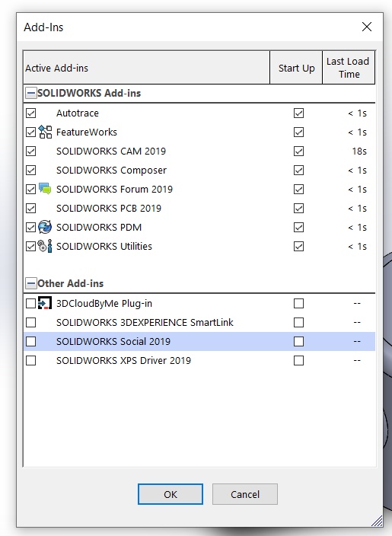Click the SOLIDWORKS Utilities tools icon

pos(45,246)
